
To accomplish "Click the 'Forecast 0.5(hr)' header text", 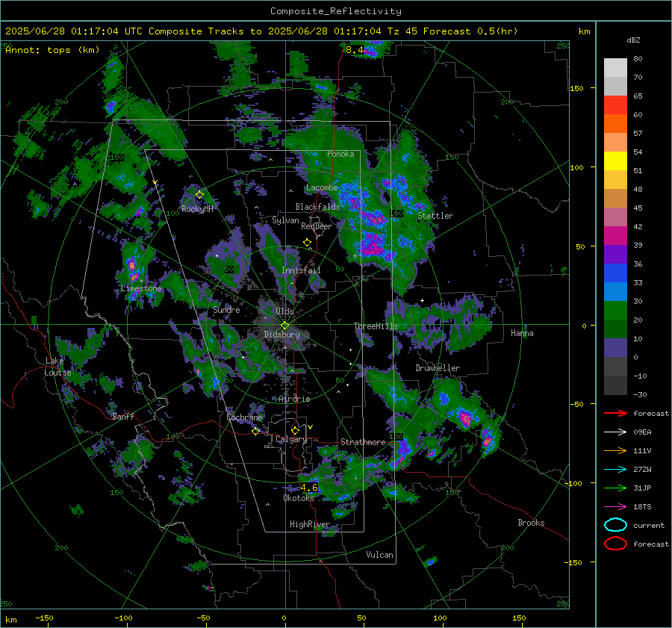I will (470, 31).
